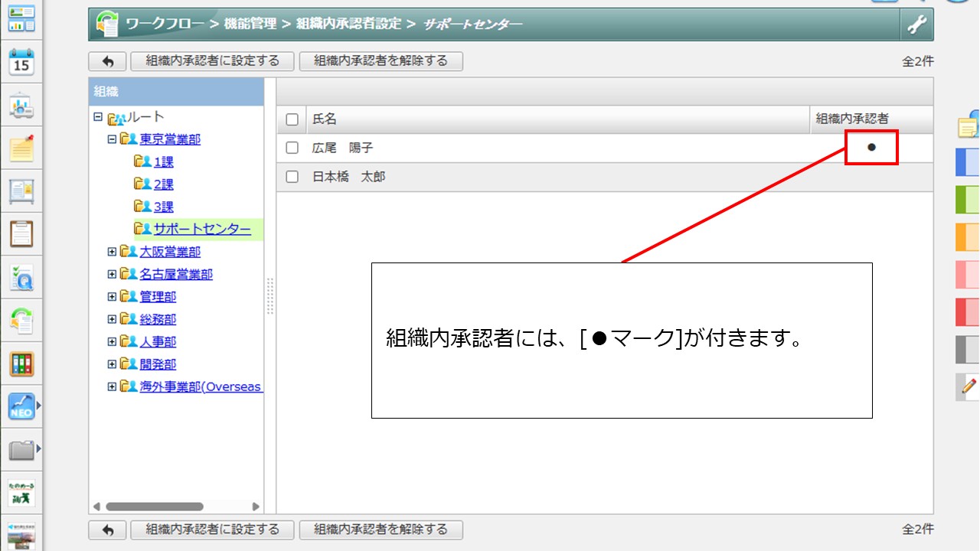This screenshot has width=980, height=551.
Task: Click the NEO chart icon in sidebar
Action: 21,406
